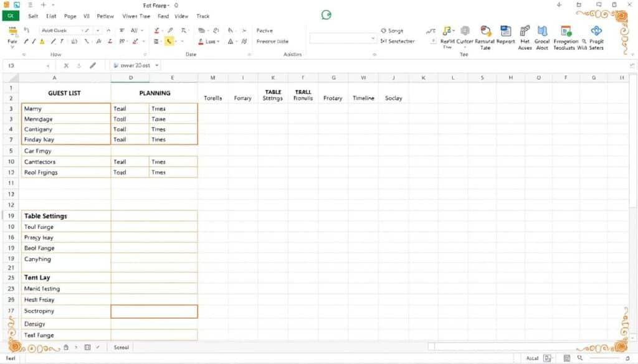Click the grid normal view icon in status bar
Screen dimensions: 638x364
(x=567, y=358)
